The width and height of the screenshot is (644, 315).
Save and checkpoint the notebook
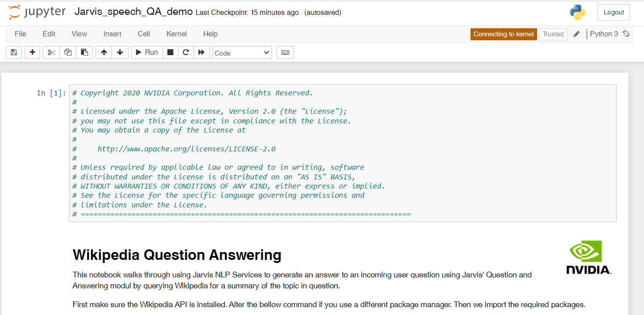(14, 52)
